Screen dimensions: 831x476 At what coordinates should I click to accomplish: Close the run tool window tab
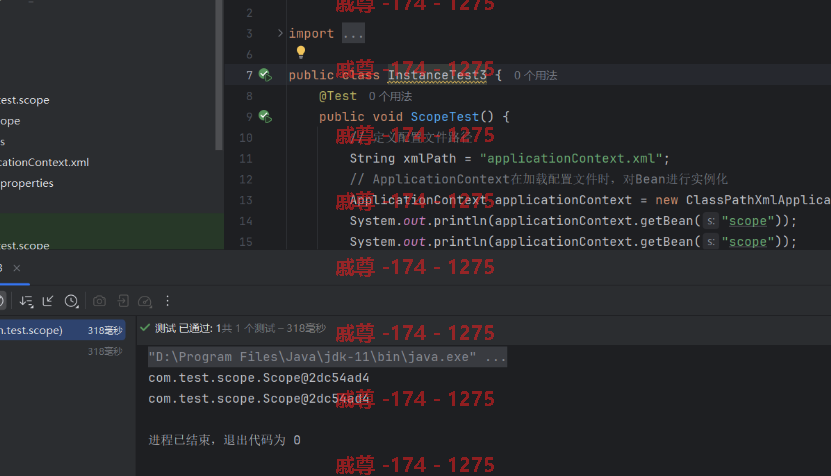point(17,268)
